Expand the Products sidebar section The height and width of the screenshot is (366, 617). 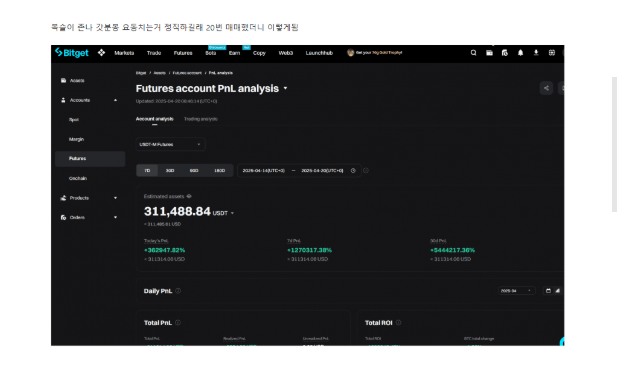[115, 198]
